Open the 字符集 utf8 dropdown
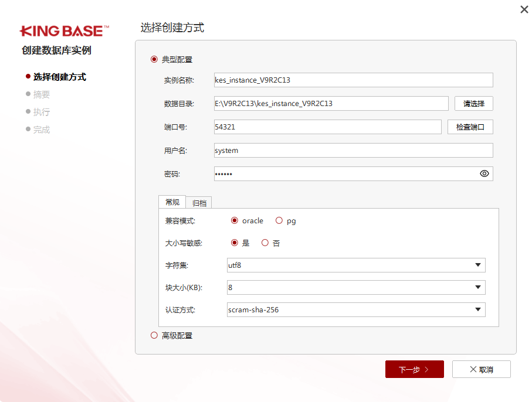This screenshot has height=402, width=532. (x=356, y=265)
